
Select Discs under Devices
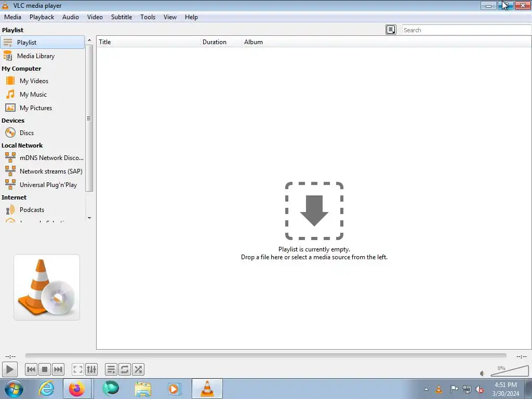coord(43,133)
